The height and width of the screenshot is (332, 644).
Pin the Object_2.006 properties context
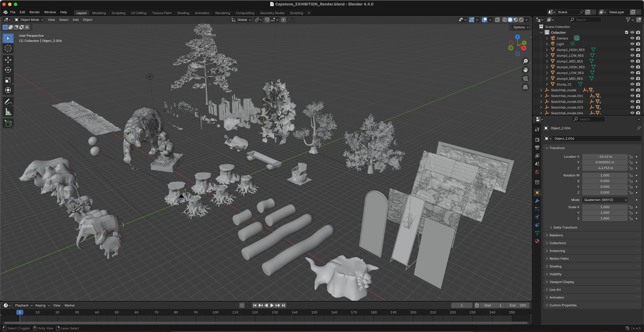(x=639, y=128)
